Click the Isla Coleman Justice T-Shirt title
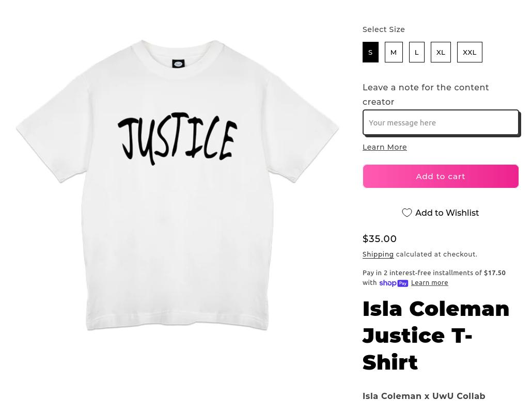The height and width of the screenshot is (415, 532). [x=435, y=336]
